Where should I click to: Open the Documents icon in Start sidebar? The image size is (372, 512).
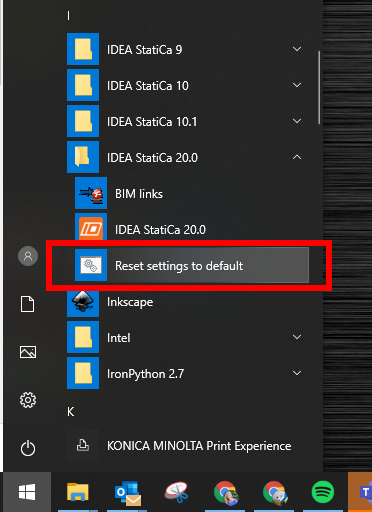[x=28, y=304]
